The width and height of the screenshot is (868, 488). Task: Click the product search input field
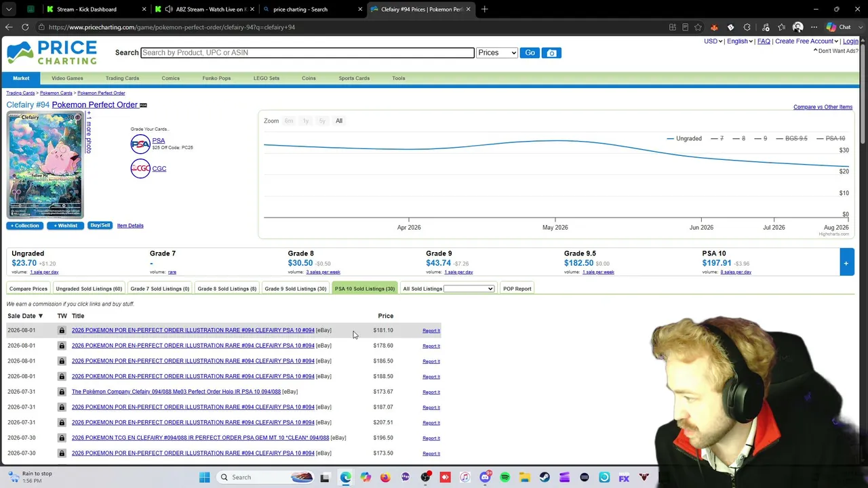tap(307, 53)
